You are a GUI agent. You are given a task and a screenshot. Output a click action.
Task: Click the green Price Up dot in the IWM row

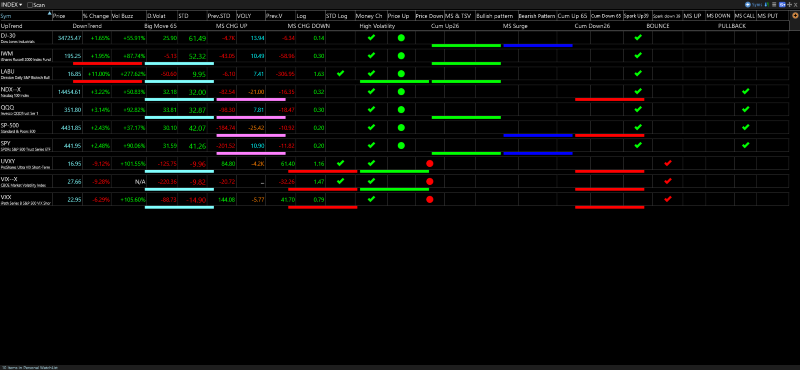(401, 56)
